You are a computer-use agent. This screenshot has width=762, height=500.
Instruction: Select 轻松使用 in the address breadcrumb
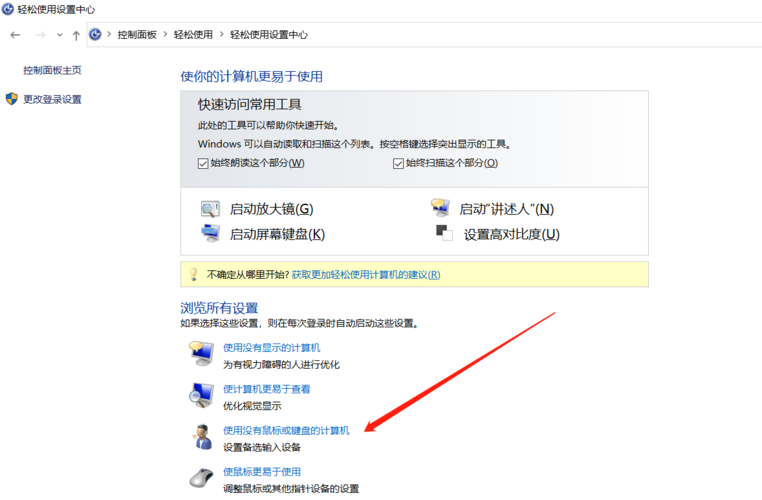pyautogui.click(x=194, y=35)
